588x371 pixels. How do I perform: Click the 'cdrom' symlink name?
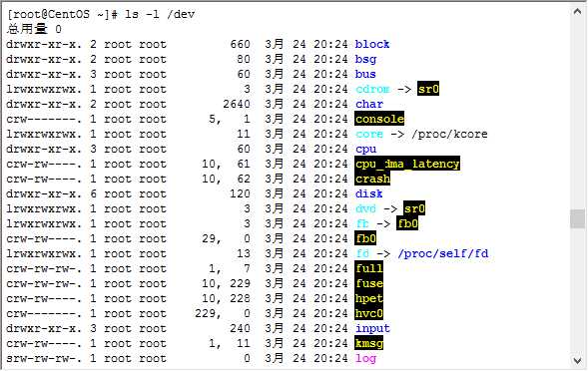pos(372,89)
